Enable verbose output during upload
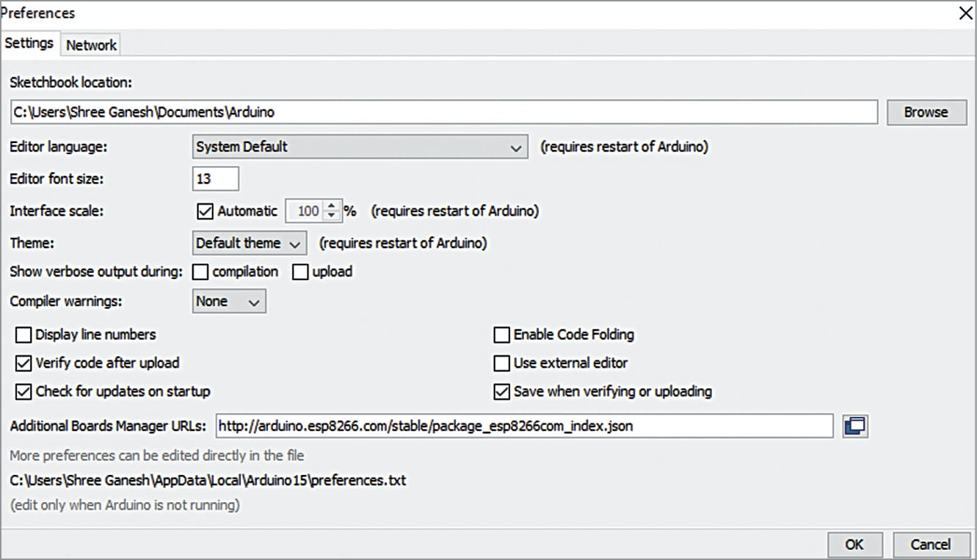The height and width of the screenshot is (560, 977). pyautogui.click(x=300, y=272)
